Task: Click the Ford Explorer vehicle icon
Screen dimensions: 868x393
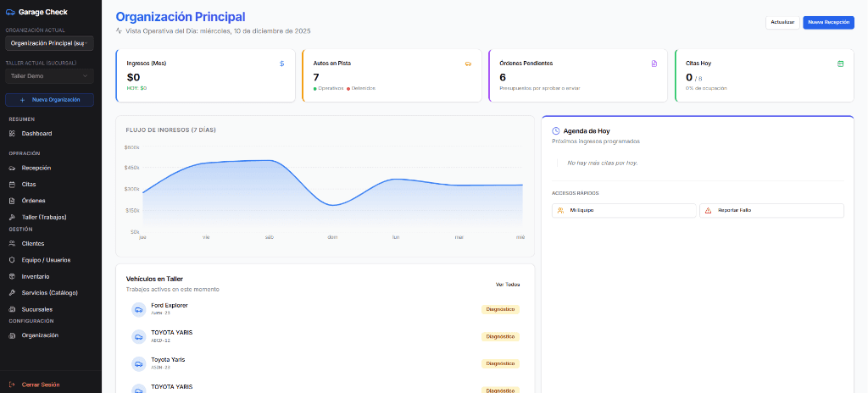Action: click(x=138, y=309)
